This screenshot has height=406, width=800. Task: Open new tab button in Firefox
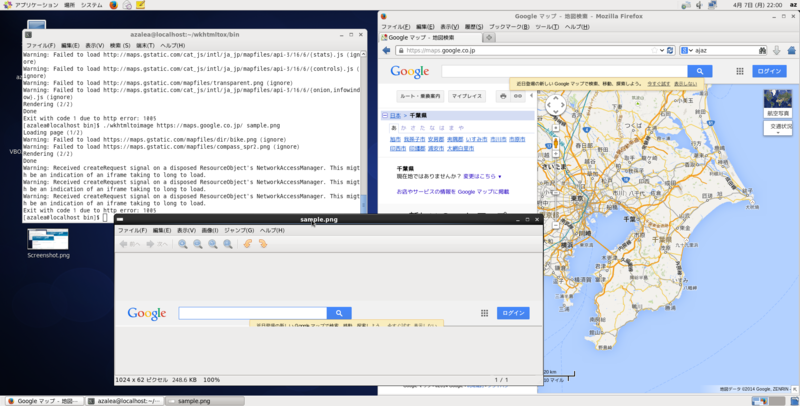pos(489,38)
